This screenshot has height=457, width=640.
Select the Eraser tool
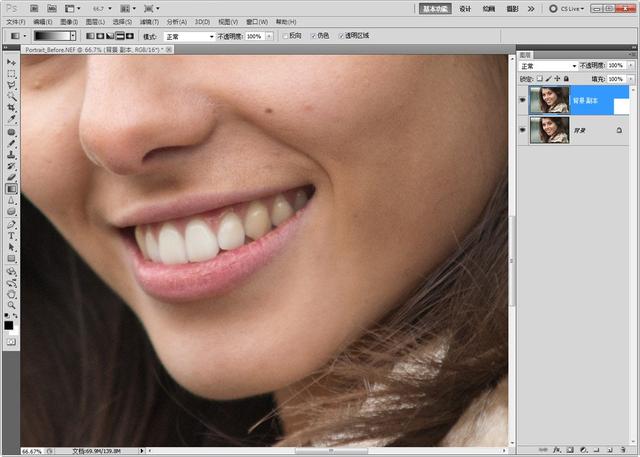pos(11,177)
